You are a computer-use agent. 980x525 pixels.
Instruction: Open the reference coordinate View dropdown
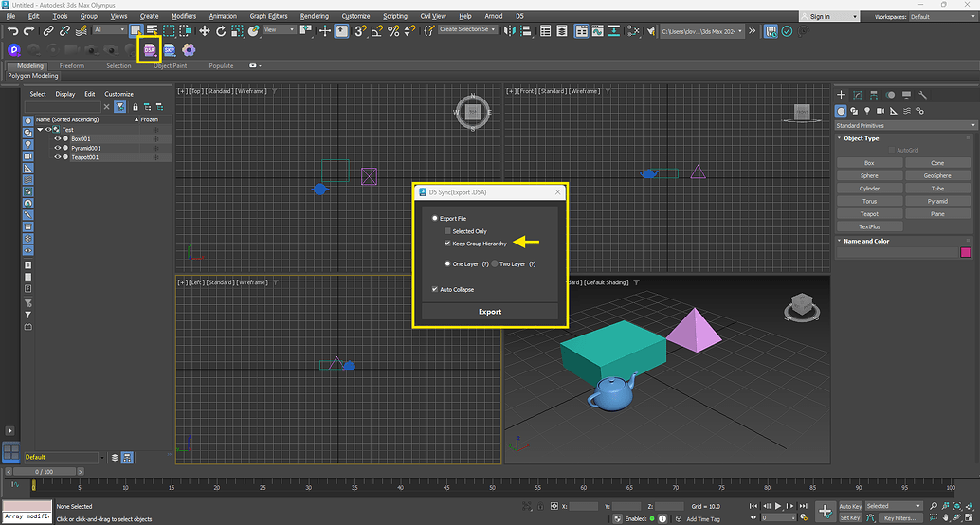pos(279,30)
